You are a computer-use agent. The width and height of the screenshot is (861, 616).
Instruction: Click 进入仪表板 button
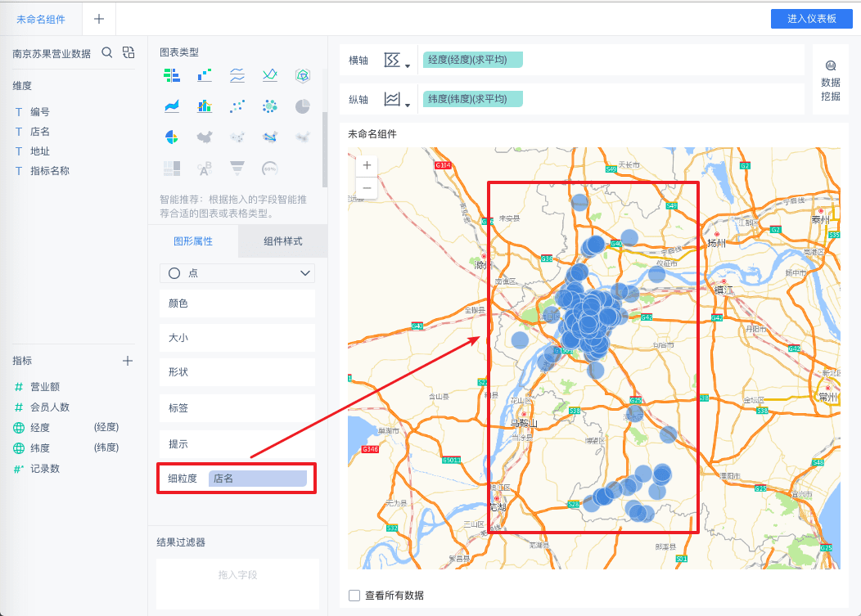812,19
